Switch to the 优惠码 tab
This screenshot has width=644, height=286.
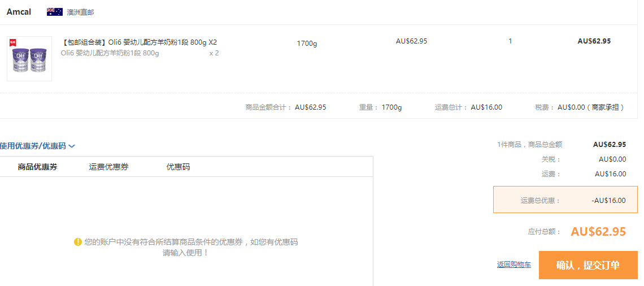(179, 167)
